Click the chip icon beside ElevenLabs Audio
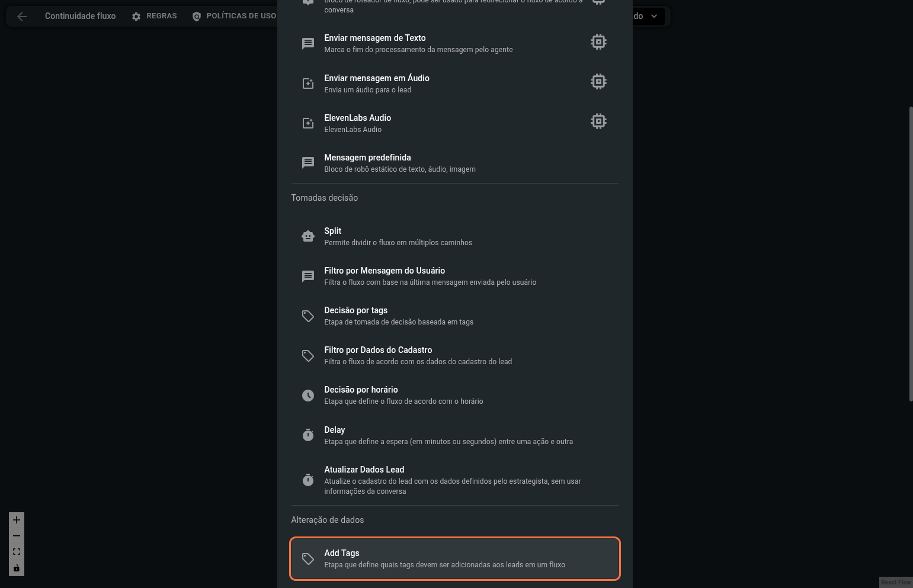This screenshot has height=588, width=913. pos(598,121)
